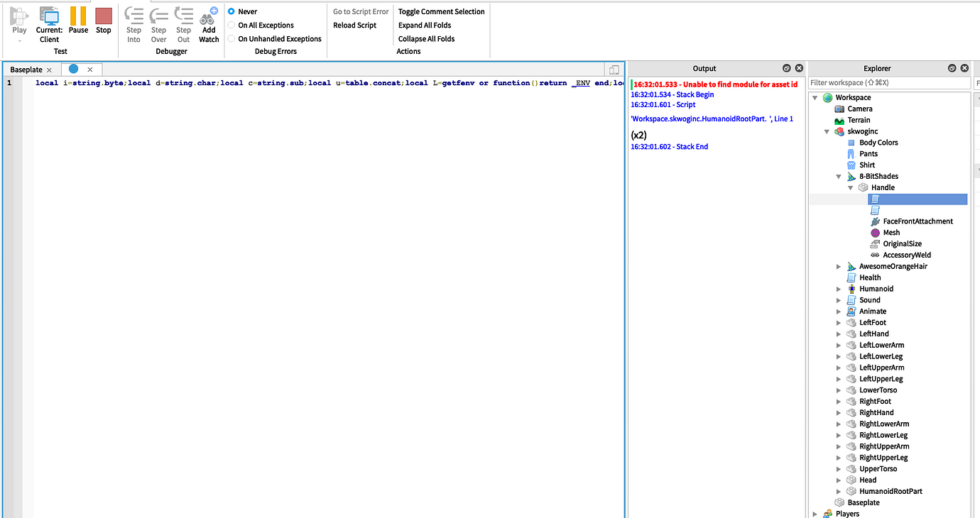Click the Pause test button
Image resolution: width=980 pixels, height=518 pixels.
[x=78, y=21]
